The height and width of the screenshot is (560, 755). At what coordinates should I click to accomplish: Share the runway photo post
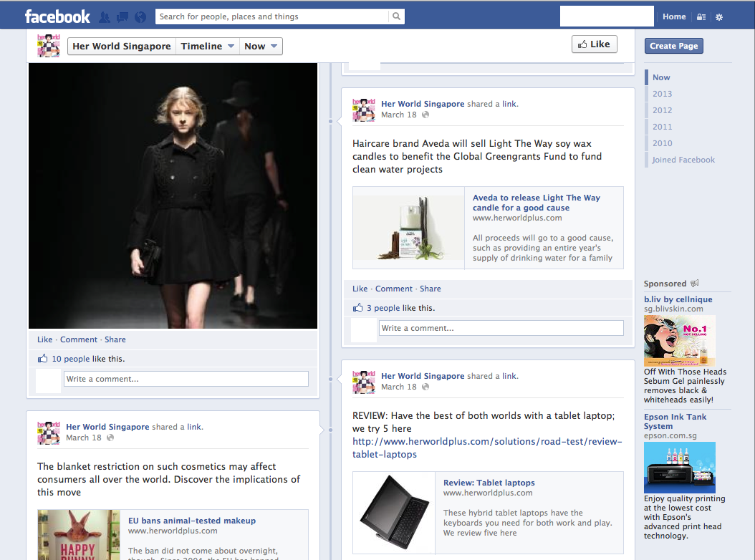coord(115,339)
